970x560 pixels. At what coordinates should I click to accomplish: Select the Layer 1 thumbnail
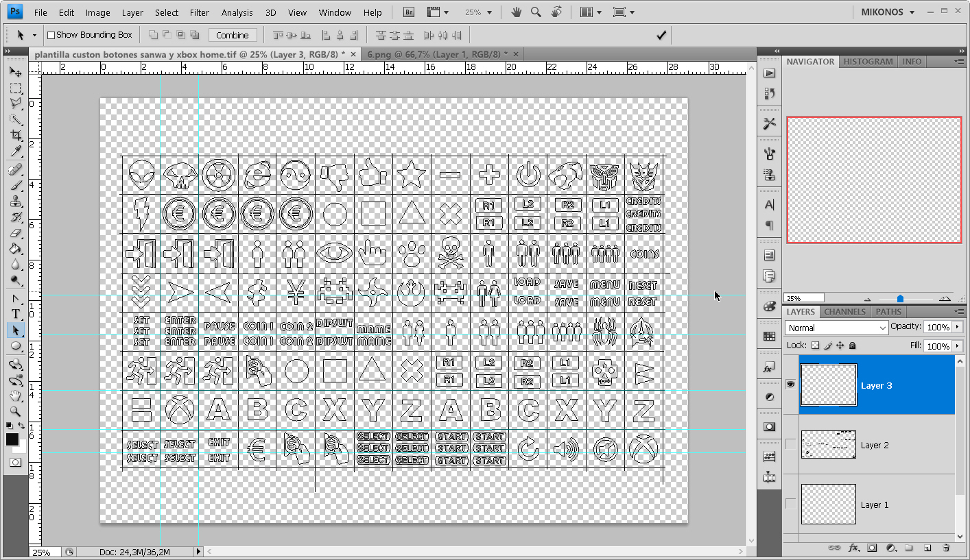(828, 504)
